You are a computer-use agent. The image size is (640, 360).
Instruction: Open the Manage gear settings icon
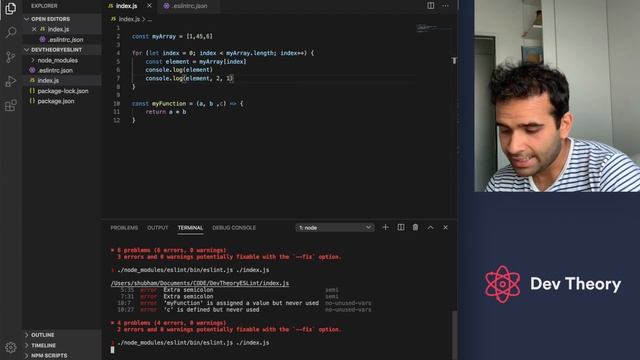tap(11, 347)
